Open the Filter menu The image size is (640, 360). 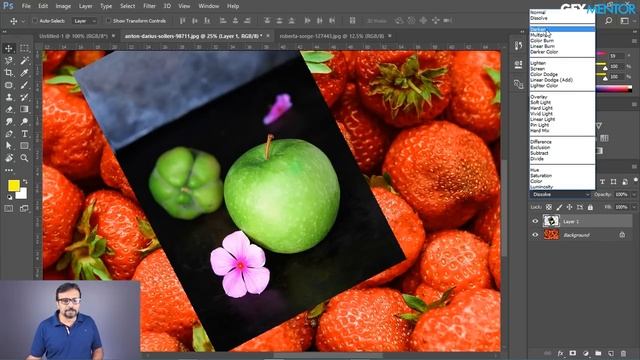(149, 6)
